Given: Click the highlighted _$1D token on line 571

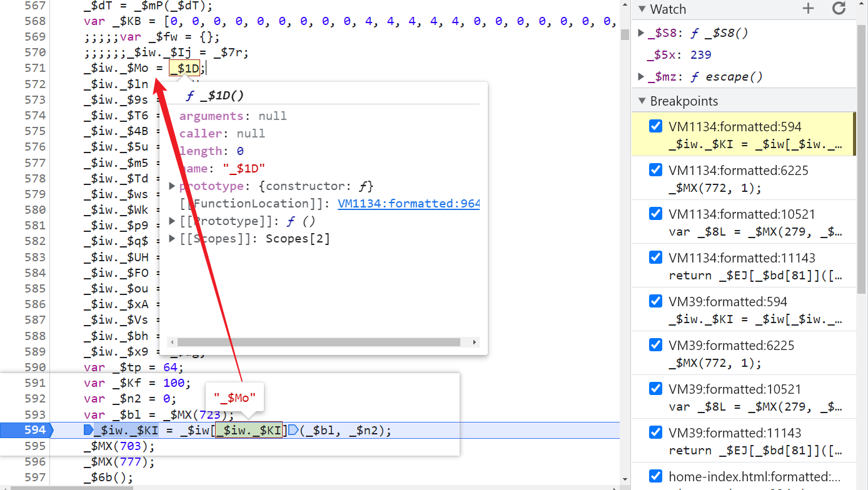Looking at the screenshot, I should [184, 68].
